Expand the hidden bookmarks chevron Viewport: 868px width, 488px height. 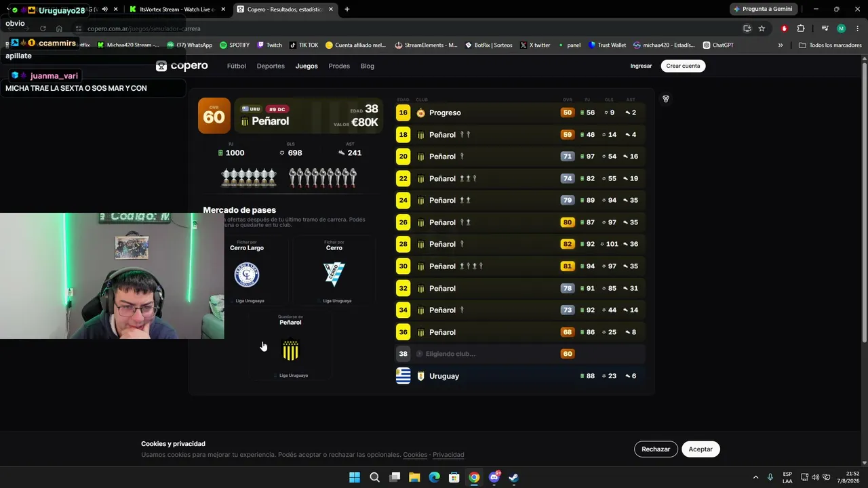click(x=781, y=45)
